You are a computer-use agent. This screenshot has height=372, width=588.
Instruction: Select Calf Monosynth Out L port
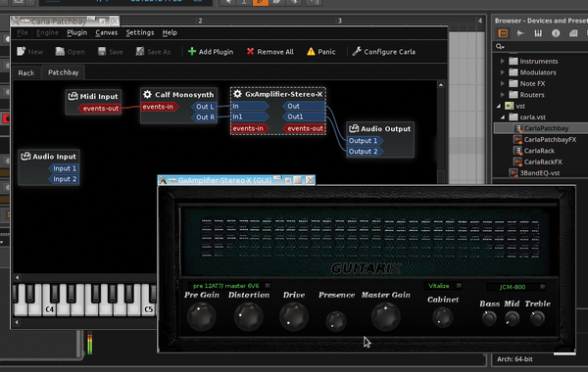[x=204, y=107]
